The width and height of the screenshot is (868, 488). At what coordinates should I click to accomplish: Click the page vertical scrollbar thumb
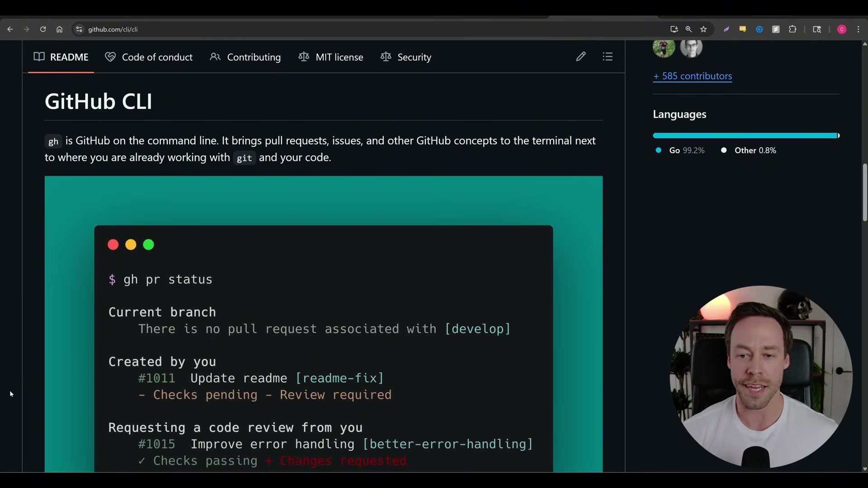click(x=865, y=192)
